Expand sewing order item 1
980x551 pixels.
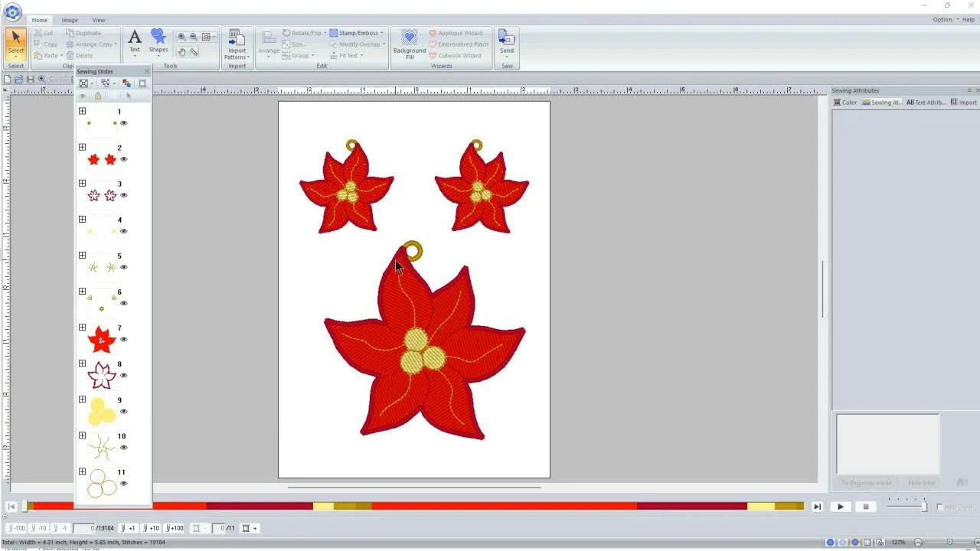[82, 111]
